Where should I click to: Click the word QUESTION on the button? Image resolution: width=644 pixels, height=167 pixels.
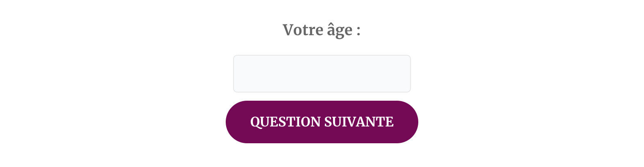coord(286,122)
